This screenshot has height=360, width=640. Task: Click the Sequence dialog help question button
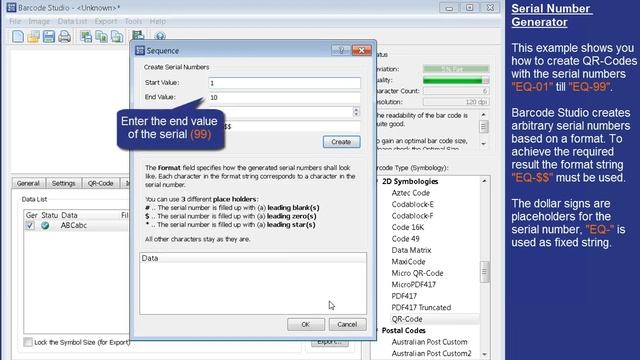[x=341, y=50]
